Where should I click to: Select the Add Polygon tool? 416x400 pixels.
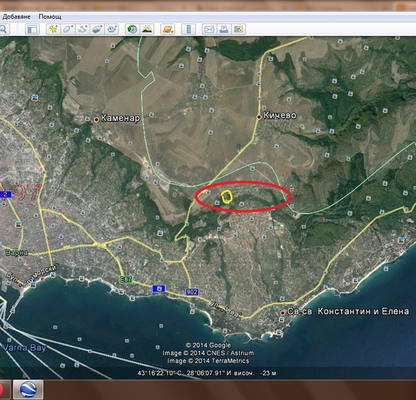pos(68,29)
